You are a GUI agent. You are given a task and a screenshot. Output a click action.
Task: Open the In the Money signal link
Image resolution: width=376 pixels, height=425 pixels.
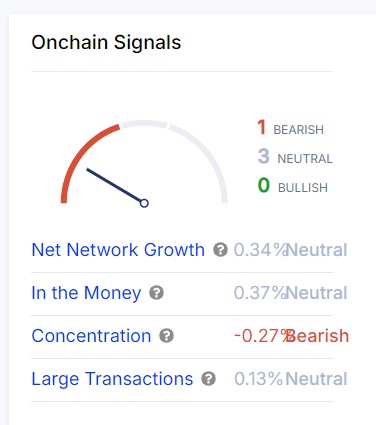click(86, 293)
